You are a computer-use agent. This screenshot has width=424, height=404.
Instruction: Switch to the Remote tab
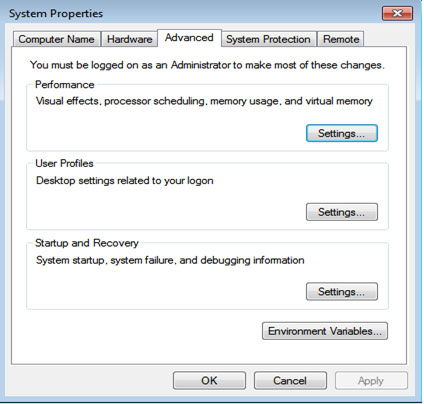click(341, 39)
